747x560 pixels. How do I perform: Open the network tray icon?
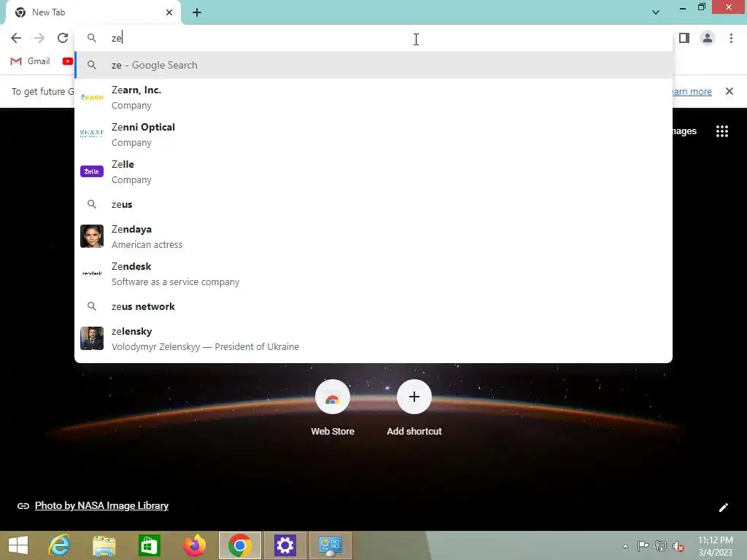pyautogui.click(x=661, y=545)
